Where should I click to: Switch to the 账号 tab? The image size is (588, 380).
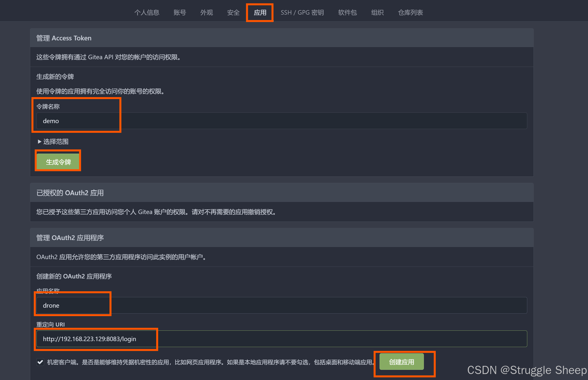coord(180,12)
